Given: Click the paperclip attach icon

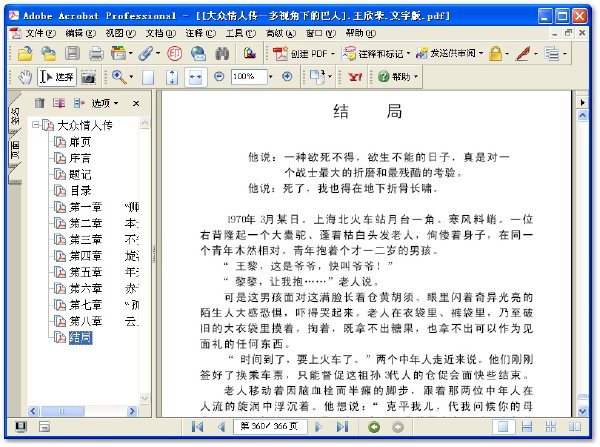Looking at the screenshot, I should (145, 54).
